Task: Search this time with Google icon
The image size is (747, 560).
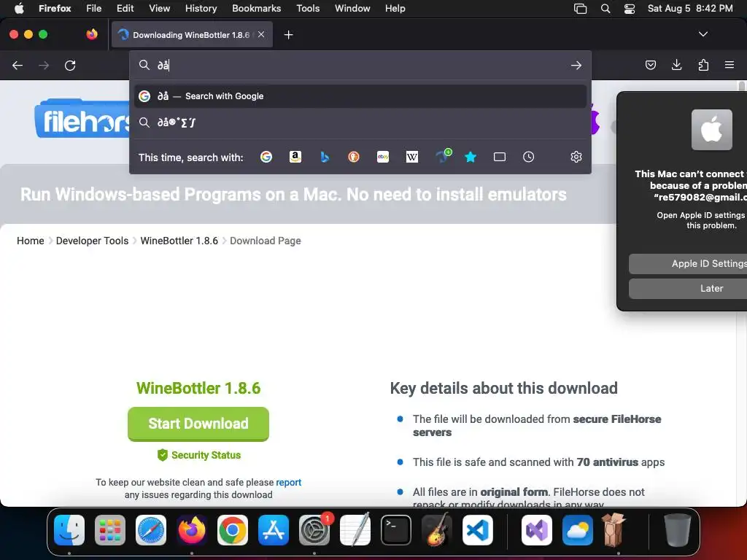Action: point(266,157)
